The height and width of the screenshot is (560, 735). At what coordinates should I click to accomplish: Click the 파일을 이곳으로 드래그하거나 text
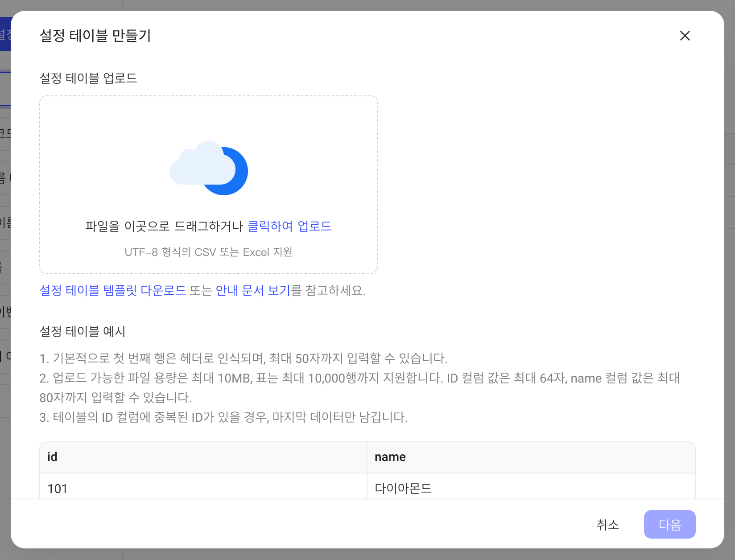[x=164, y=226]
